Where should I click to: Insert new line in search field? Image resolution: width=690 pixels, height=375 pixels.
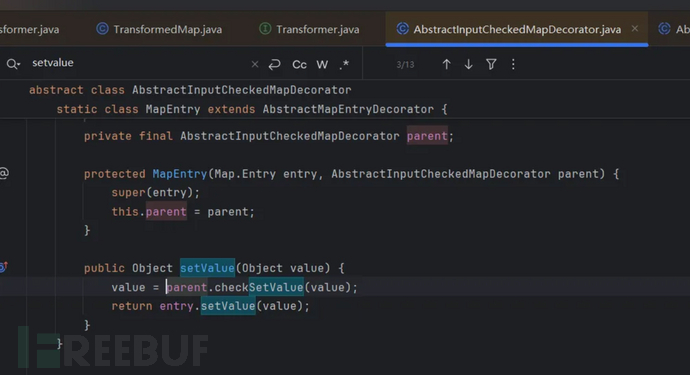[x=275, y=64]
